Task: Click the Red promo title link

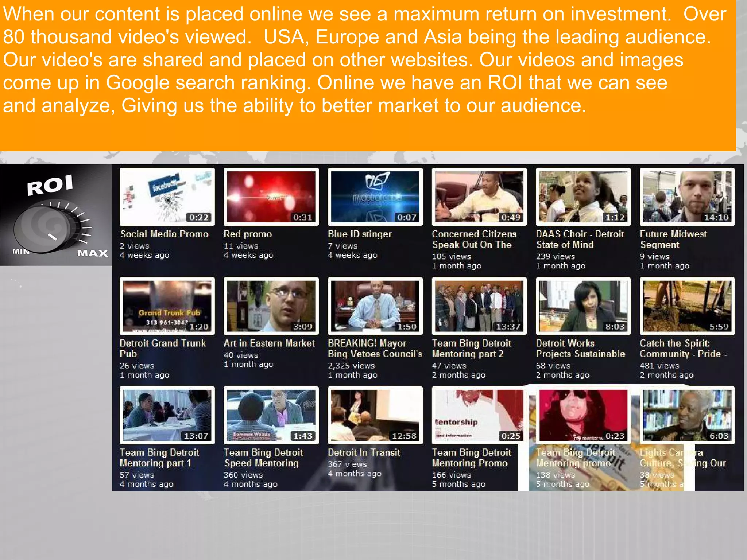Action: [x=248, y=234]
